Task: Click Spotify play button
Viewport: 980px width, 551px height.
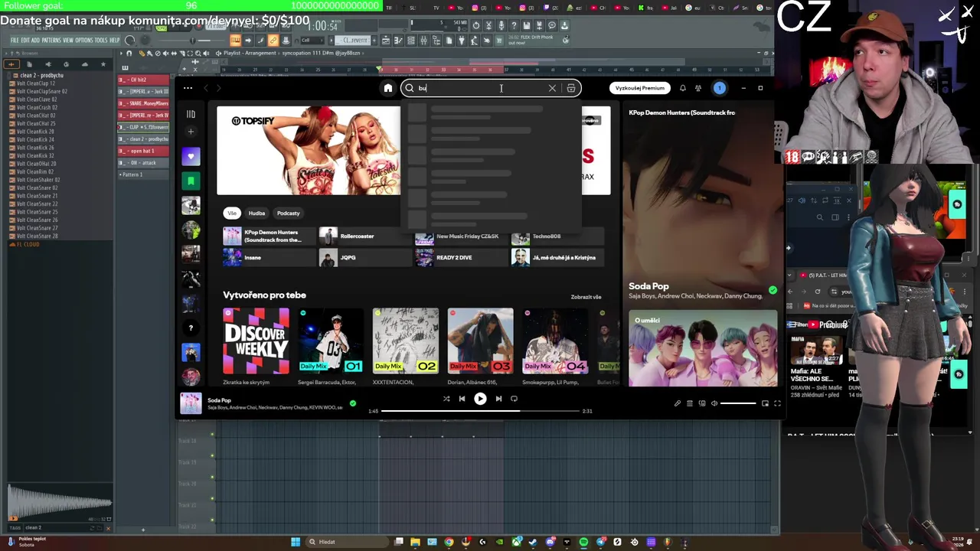Action: [480, 399]
